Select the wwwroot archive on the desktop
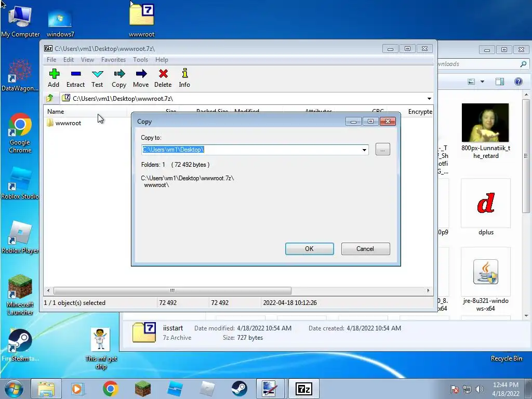 click(x=141, y=20)
